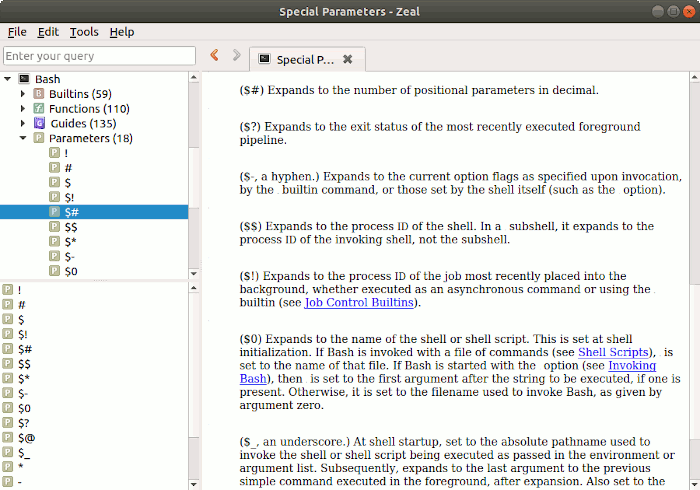700x490 pixels.
Task: Click the Parameters category icon
Action: [x=39, y=138]
